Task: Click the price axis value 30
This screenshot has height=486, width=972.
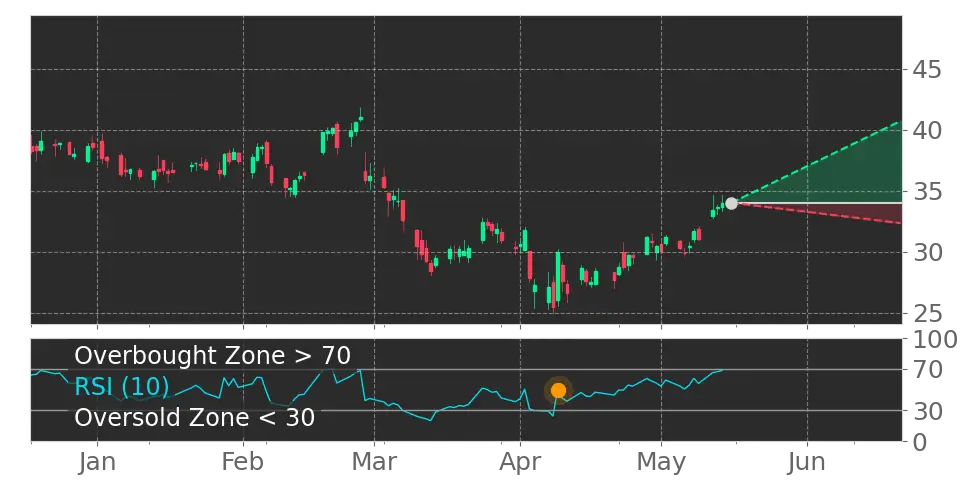Action: 926,252
